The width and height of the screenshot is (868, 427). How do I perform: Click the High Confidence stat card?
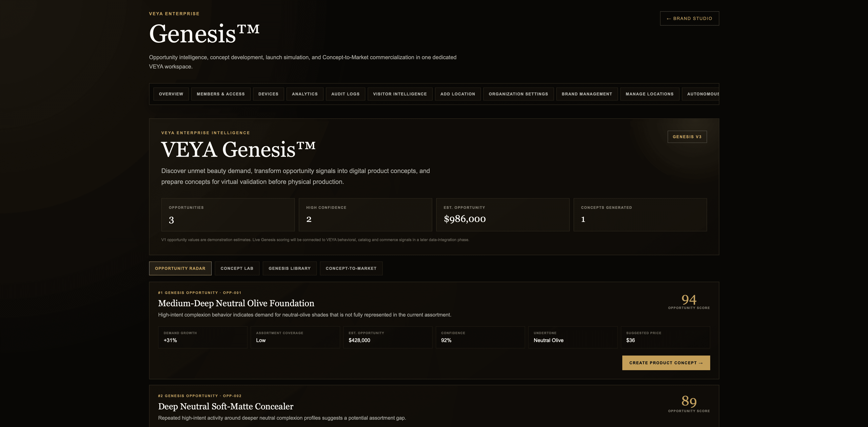click(x=365, y=215)
